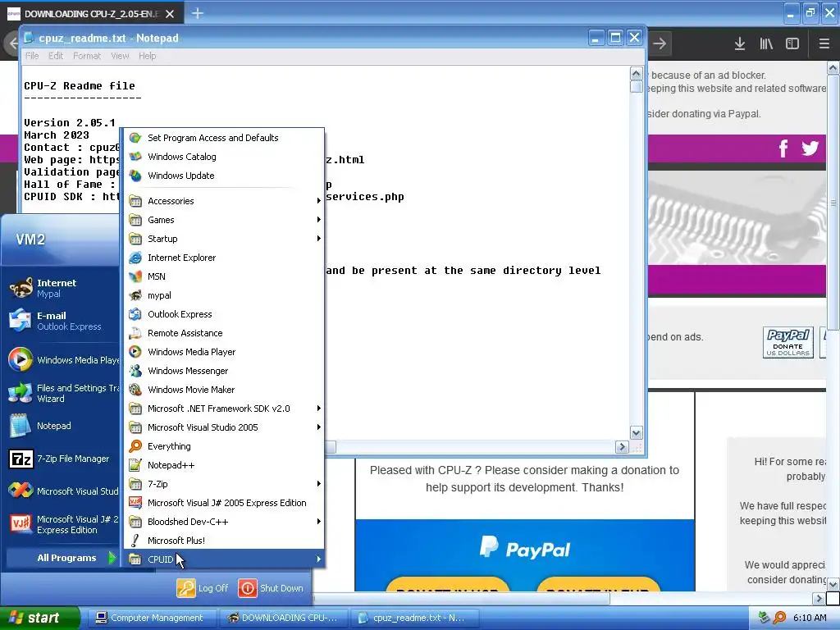Image resolution: width=840 pixels, height=630 pixels.
Task: Click browser downloads arrow icon
Action: [739, 43]
